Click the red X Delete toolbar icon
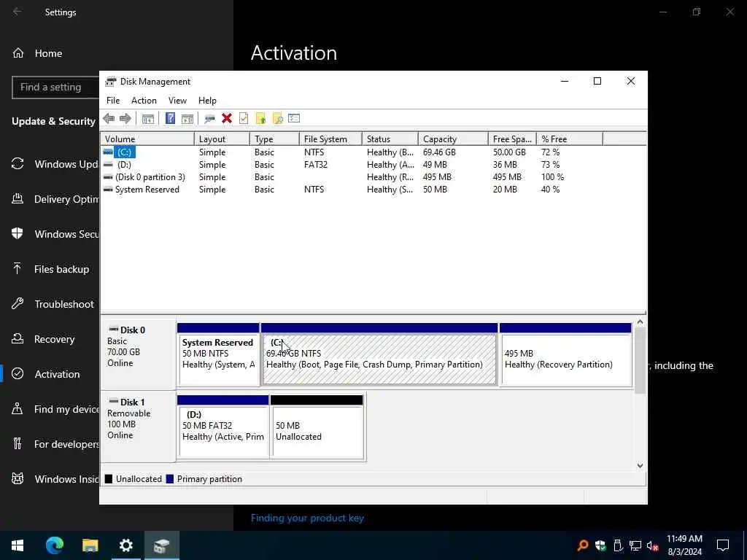The width and height of the screenshot is (747, 560). (227, 119)
